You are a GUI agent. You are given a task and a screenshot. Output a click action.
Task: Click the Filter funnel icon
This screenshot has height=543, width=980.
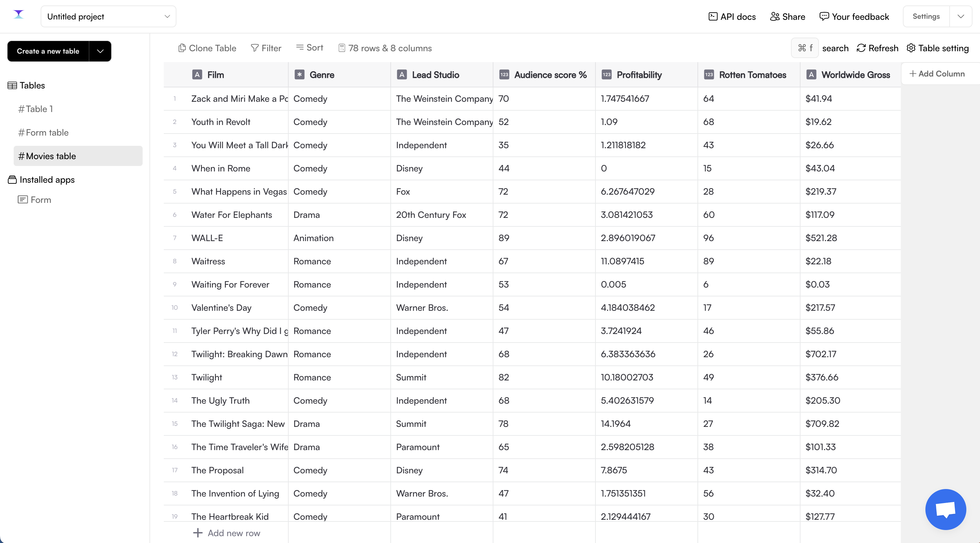(x=255, y=48)
